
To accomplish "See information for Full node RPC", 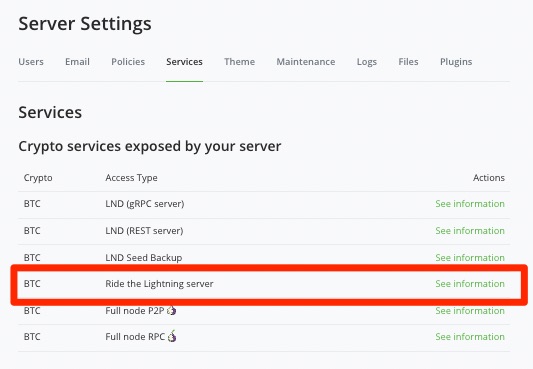I will click(470, 337).
